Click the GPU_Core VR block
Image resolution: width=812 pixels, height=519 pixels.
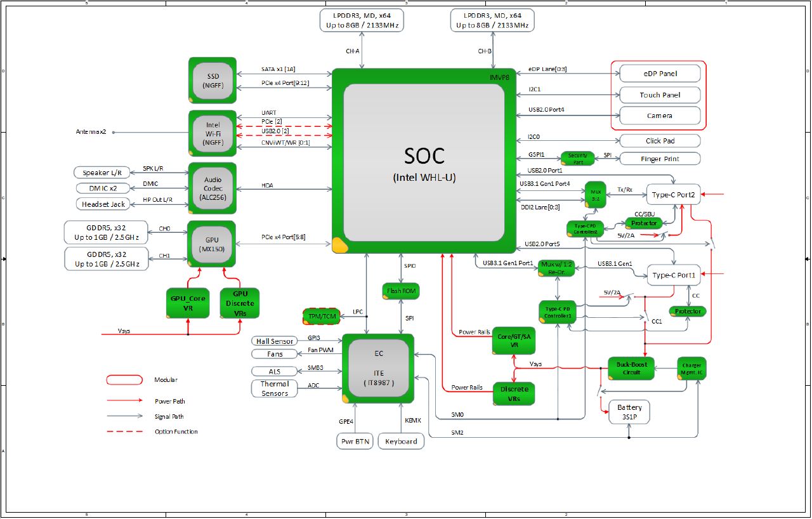click(x=188, y=303)
